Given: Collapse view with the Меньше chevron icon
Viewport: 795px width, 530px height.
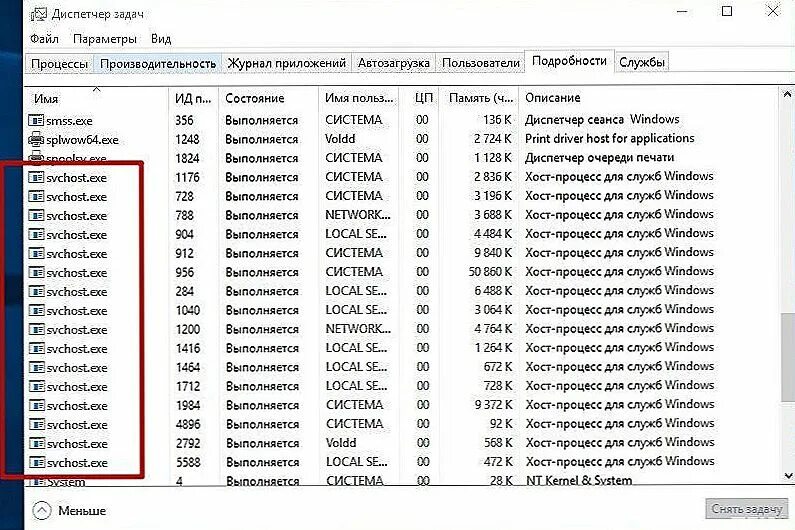Looking at the screenshot, I should click(x=42, y=510).
